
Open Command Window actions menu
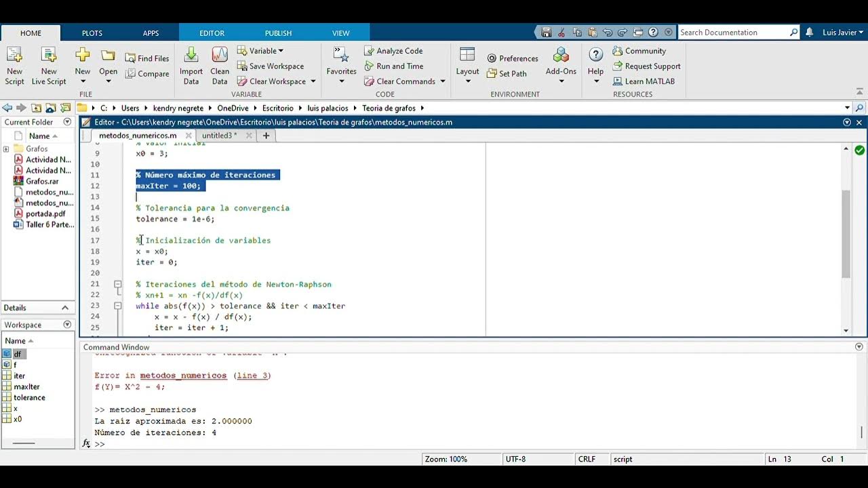pos(859,347)
